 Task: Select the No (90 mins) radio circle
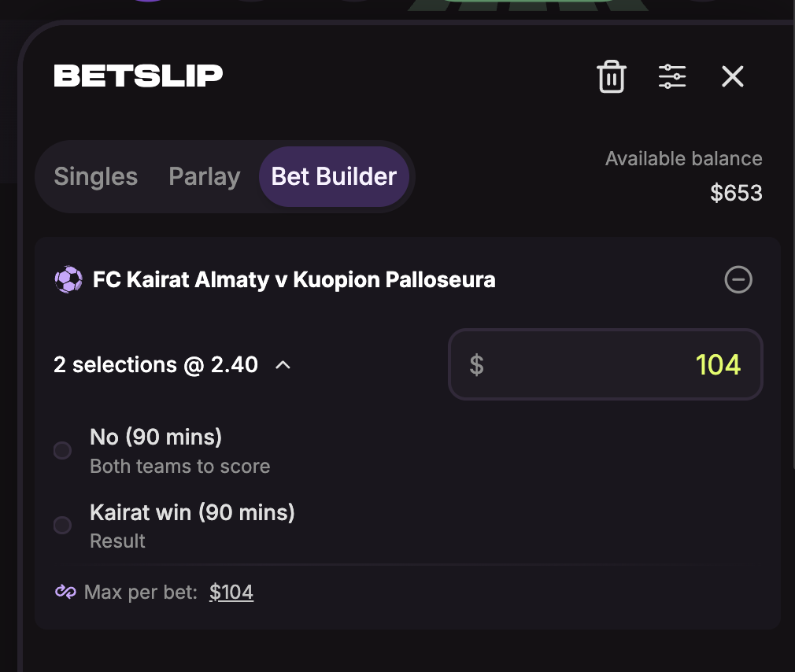coord(62,450)
